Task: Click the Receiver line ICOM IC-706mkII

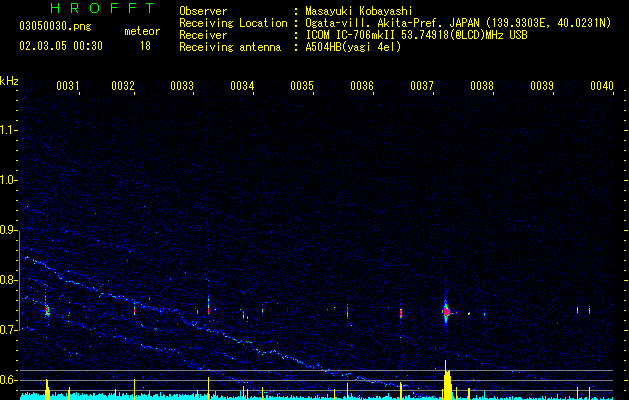Action: (x=353, y=35)
